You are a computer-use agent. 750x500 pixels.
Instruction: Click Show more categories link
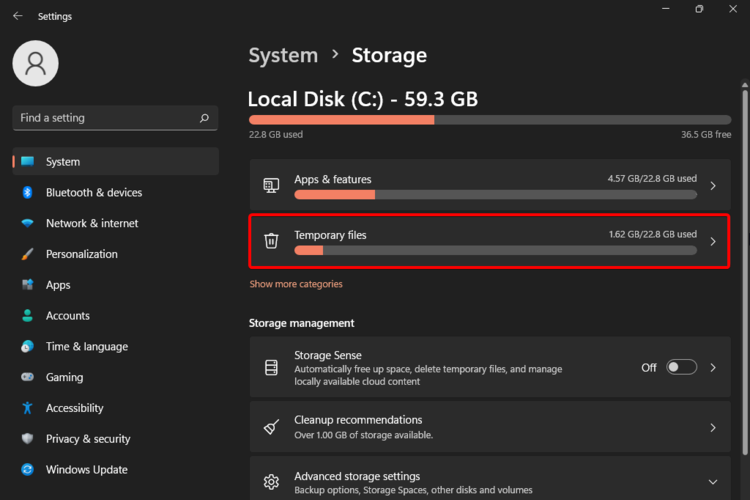[x=296, y=284]
